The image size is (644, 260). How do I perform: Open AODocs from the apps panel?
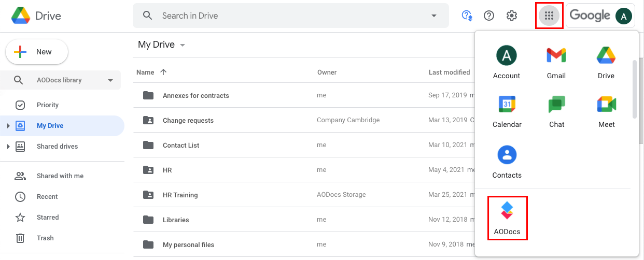(507, 218)
